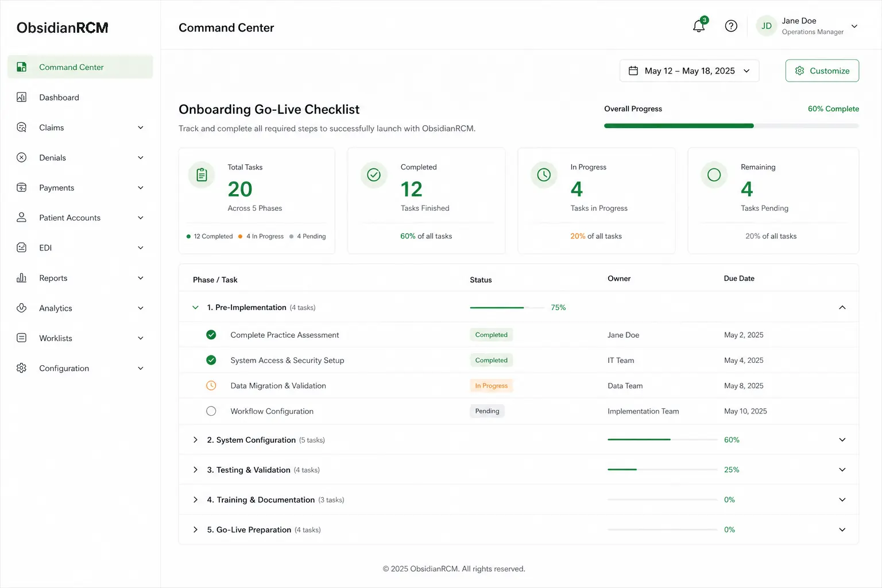Click the Status column header
Image resolution: width=882 pixels, height=588 pixels.
click(x=481, y=280)
